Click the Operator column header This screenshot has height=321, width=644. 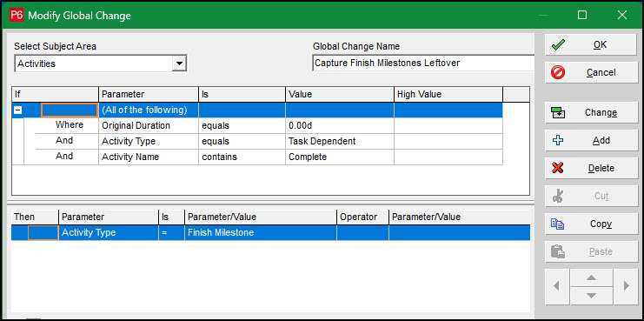click(362, 217)
